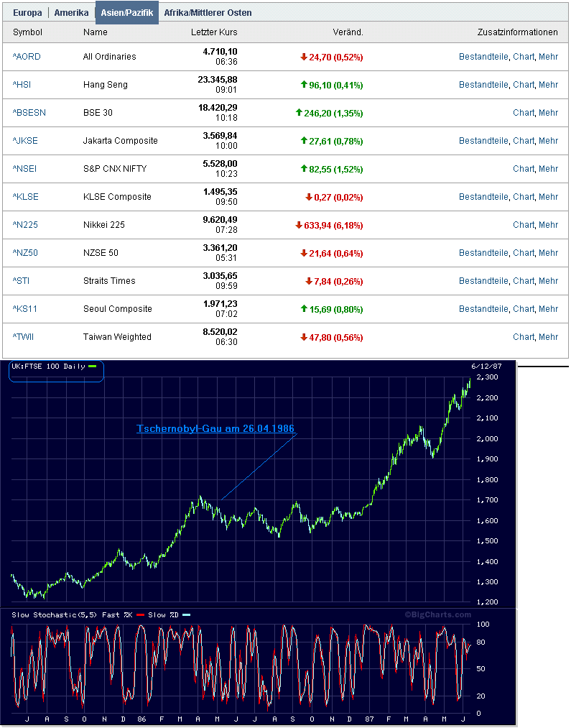This screenshot has width=571, height=728.
Task: Click the red down arrow for Taiwan Weighted
Action: 304,337
